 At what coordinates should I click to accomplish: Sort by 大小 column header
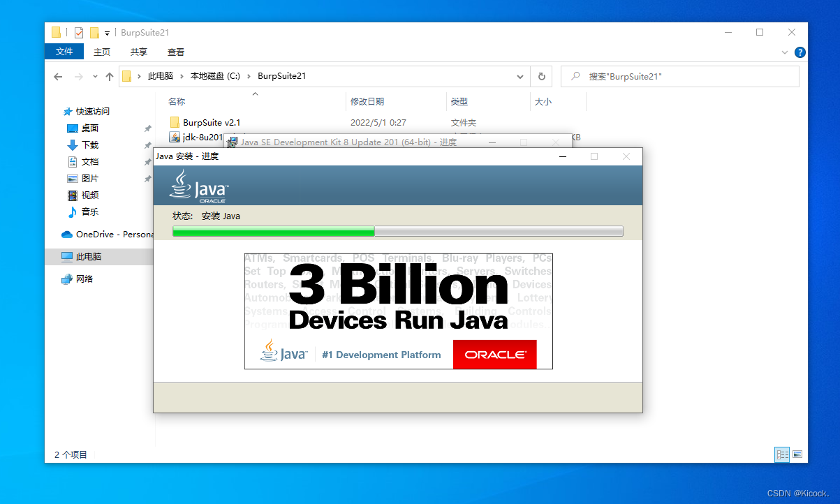tap(543, 102)
